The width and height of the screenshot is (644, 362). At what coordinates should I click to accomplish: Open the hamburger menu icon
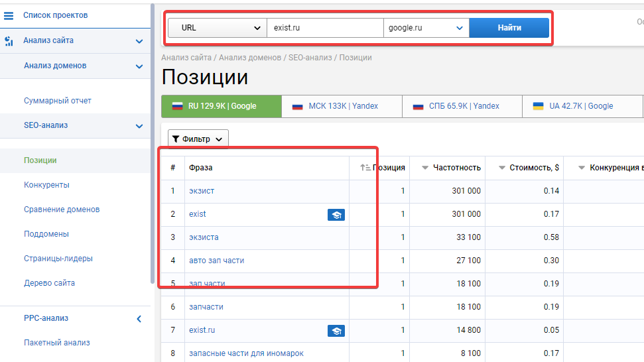pyautogui.click(x=9, y=16)
